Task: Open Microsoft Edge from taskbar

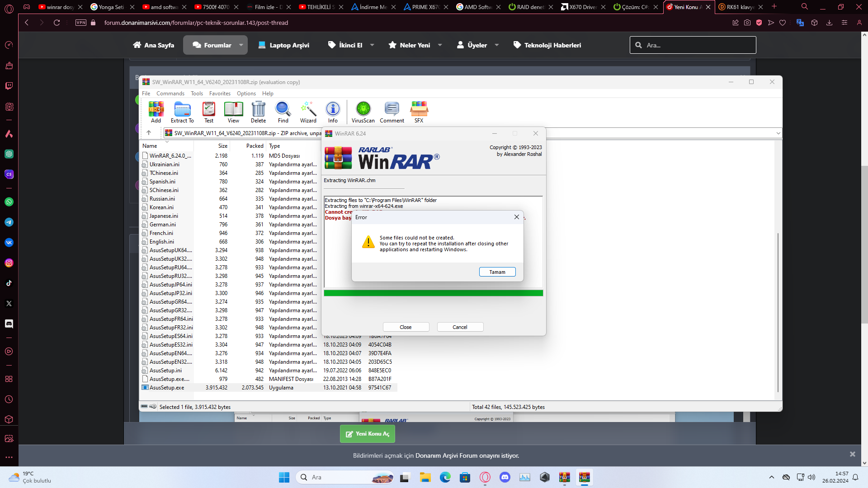Action: coord(445,477)
